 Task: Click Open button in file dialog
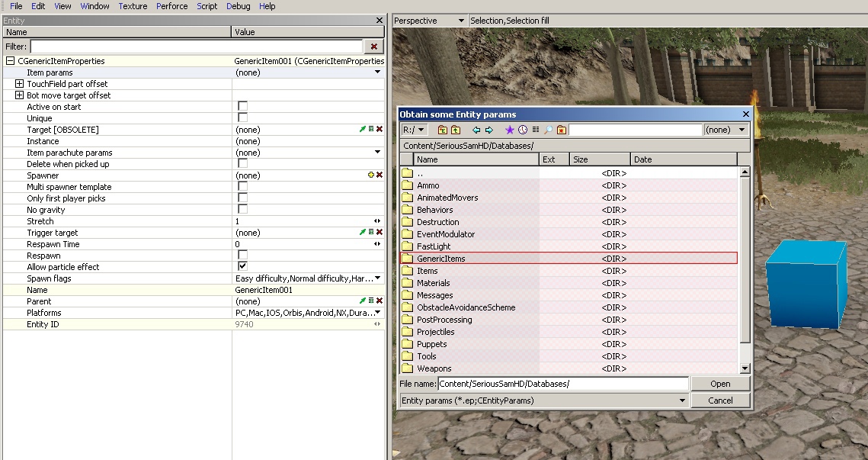[720, 384]
